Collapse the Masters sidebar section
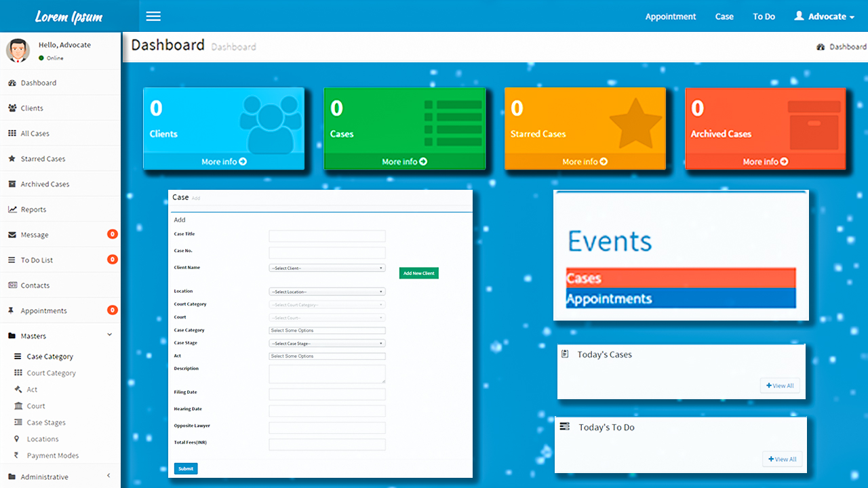Image resolution: width=868 pixels, height=488 pixels. coord(109,335)
